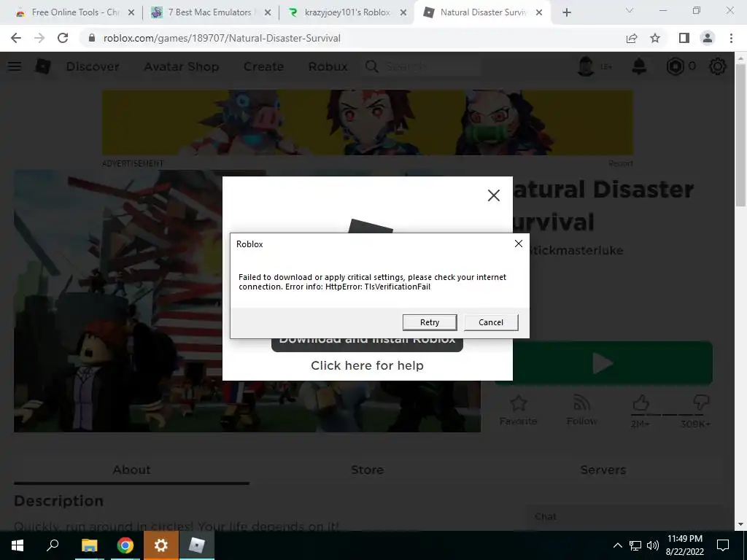Close the Free Online Tools tab

pos(131,12)
